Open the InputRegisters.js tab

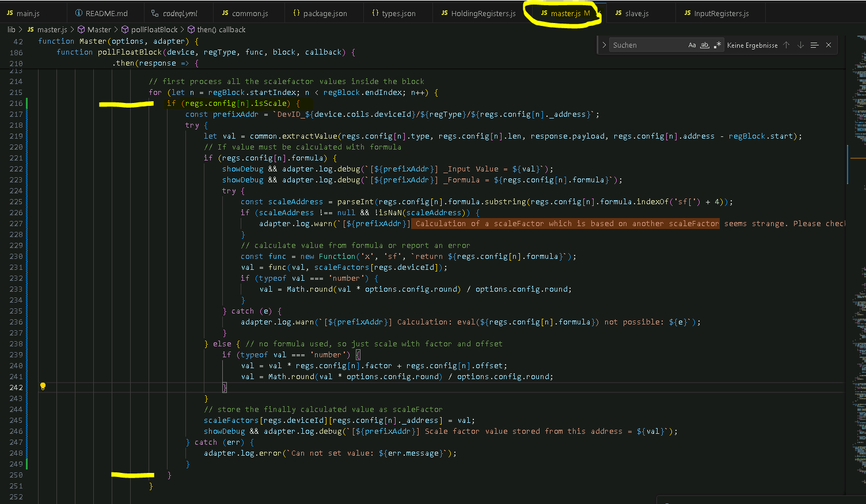click(721, 13)
